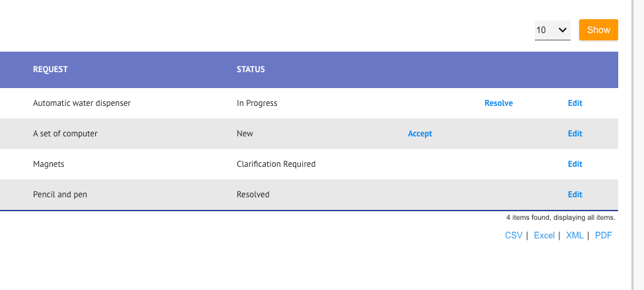Export the table as CSV
This screenshot has width=644, height=290.
coord(514,235)
